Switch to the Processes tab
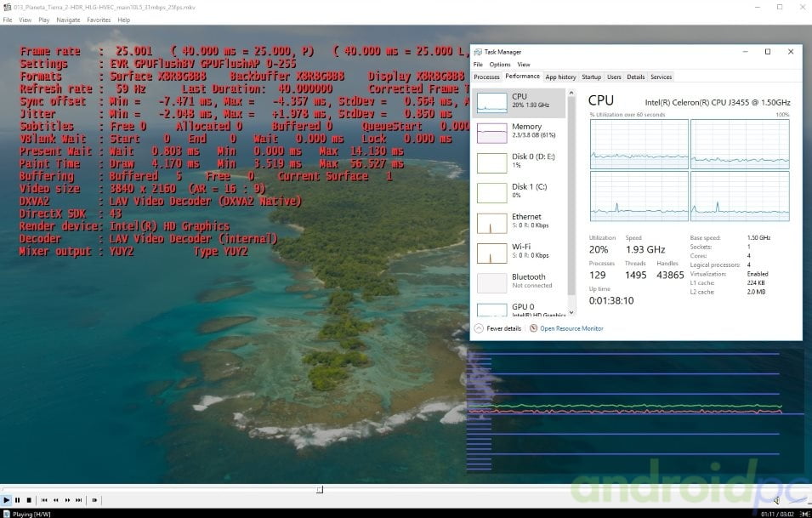Screen dimensions: 812x518 (x=487, y=77)
